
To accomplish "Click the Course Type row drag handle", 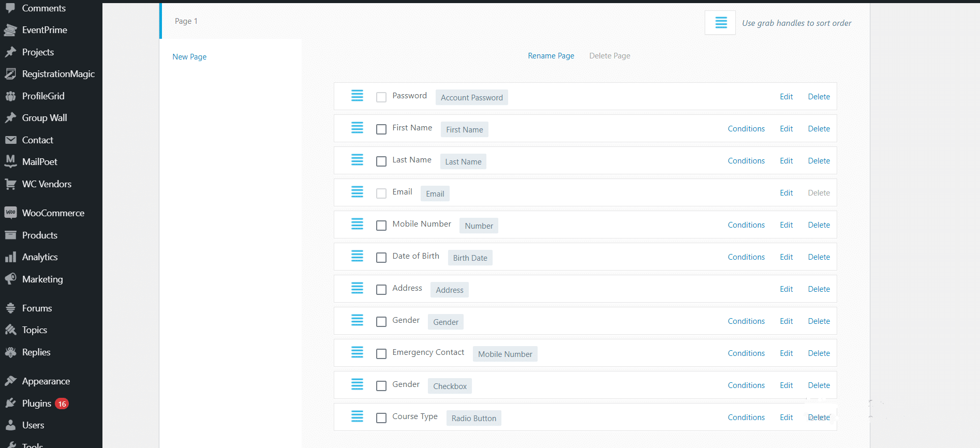I will [357, 416].
